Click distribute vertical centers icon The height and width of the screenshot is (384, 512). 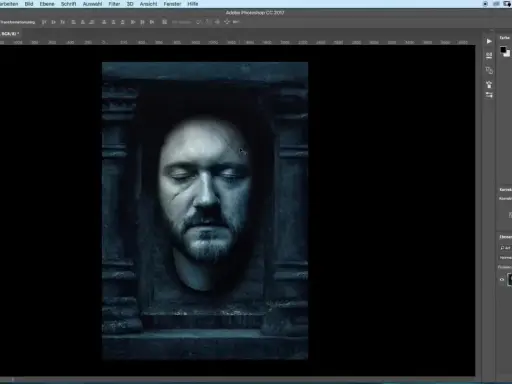(113, 22)
